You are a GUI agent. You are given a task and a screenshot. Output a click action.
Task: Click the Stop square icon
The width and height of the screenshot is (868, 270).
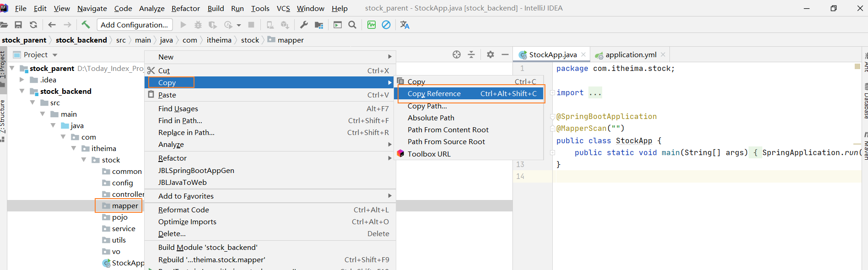coord(251,25)
